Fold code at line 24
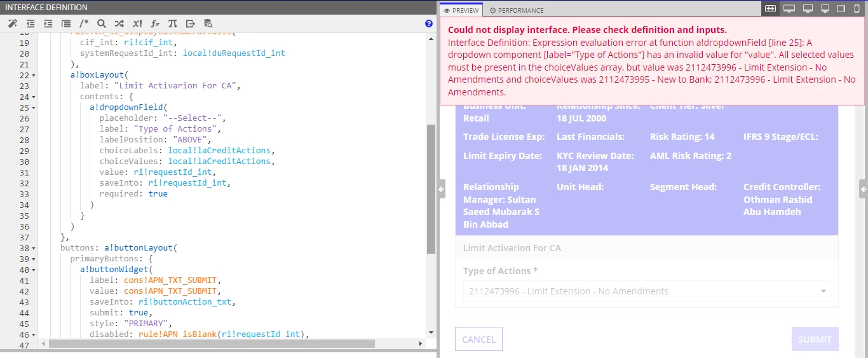The image size is (868, 358). 34,97
